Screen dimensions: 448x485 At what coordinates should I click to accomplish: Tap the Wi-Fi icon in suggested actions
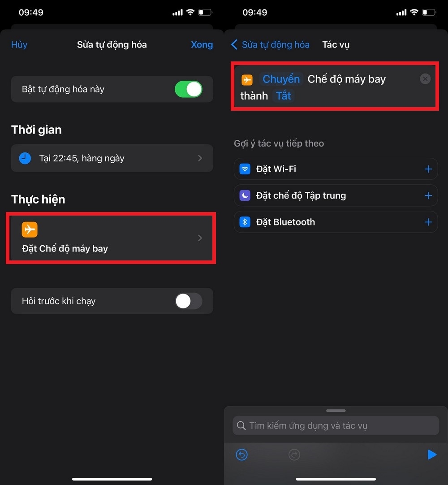[245, 169]
